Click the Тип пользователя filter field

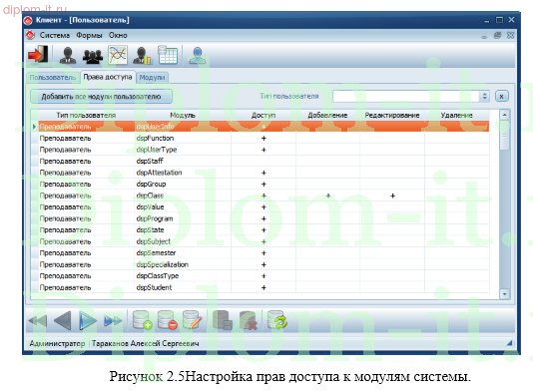[406, 97]
